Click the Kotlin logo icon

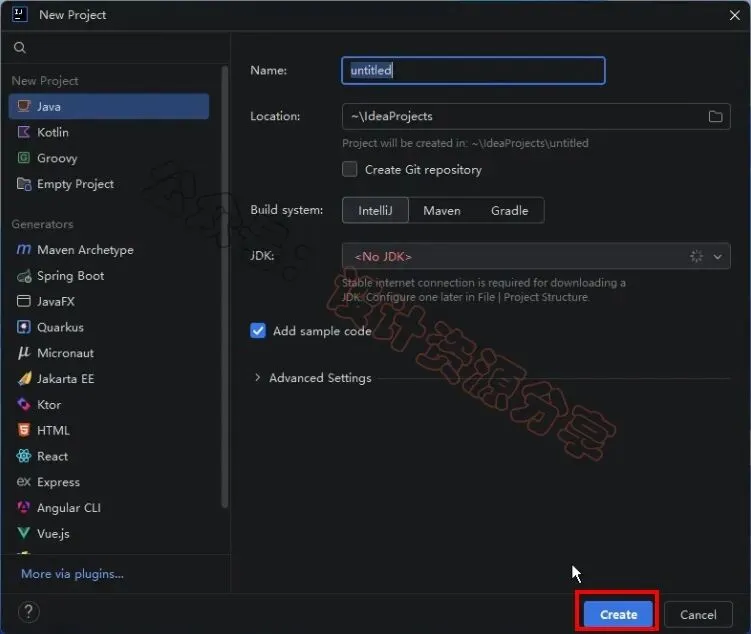click(23, 132)
